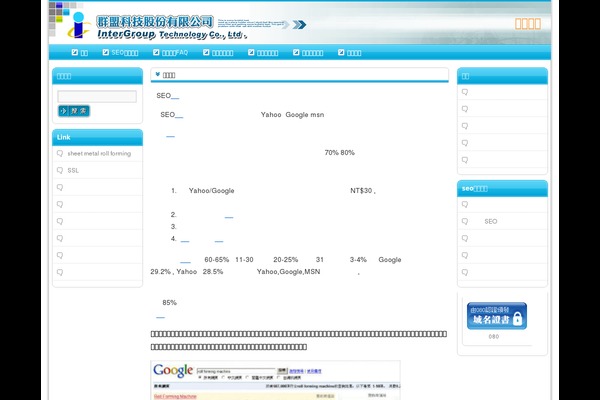
Task: Click the padlock icon on the certificate badge
Action: click(x=517, y=318)
